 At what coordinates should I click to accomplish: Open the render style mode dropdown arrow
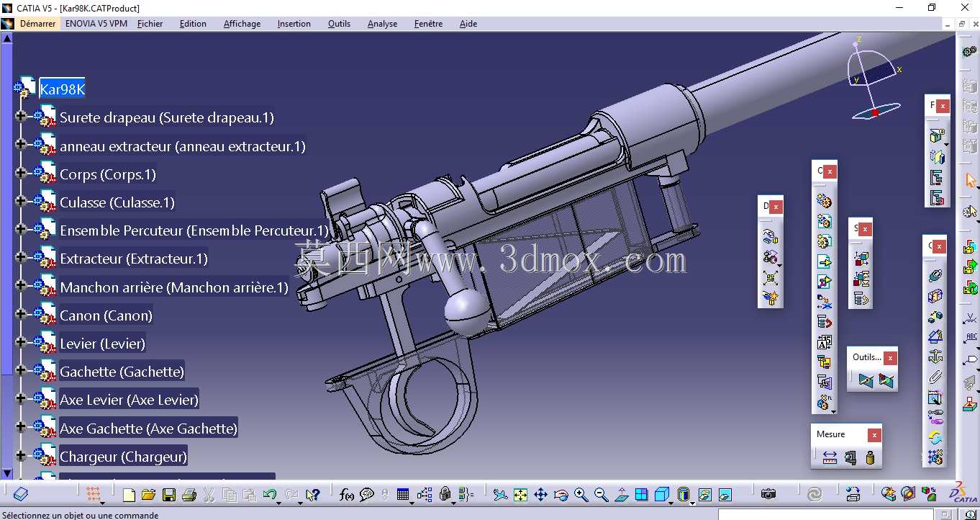pyautogui.click(x=692, y=503)
